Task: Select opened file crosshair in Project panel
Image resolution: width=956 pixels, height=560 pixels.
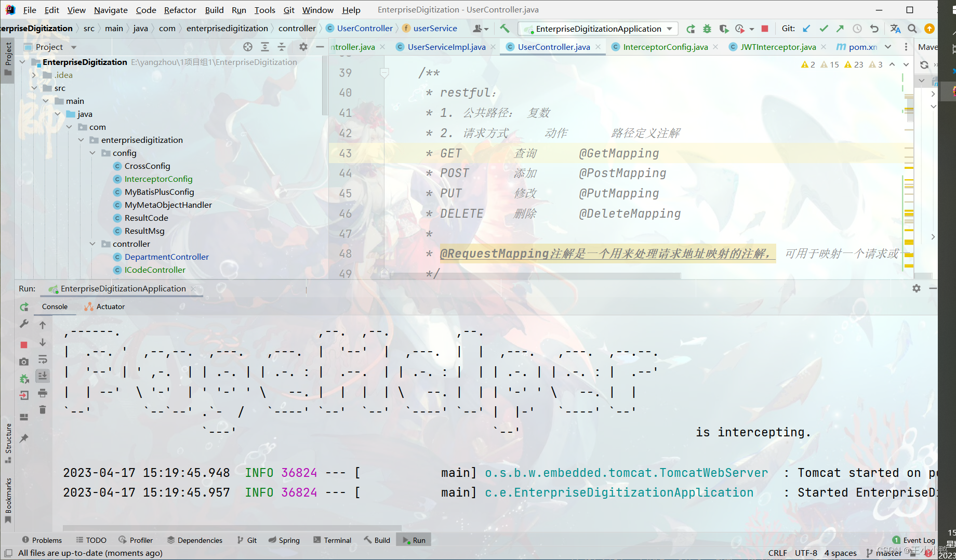Action: pos(248,47)
